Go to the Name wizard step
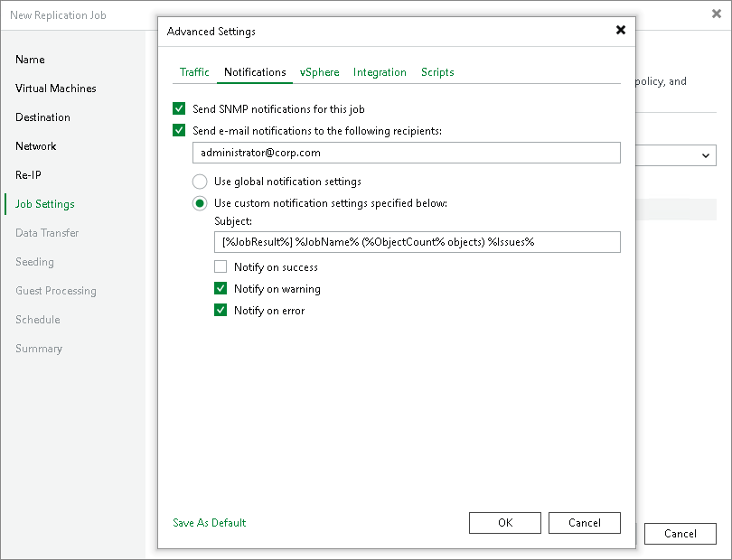 pyautogui.click(x=30, y=60)
